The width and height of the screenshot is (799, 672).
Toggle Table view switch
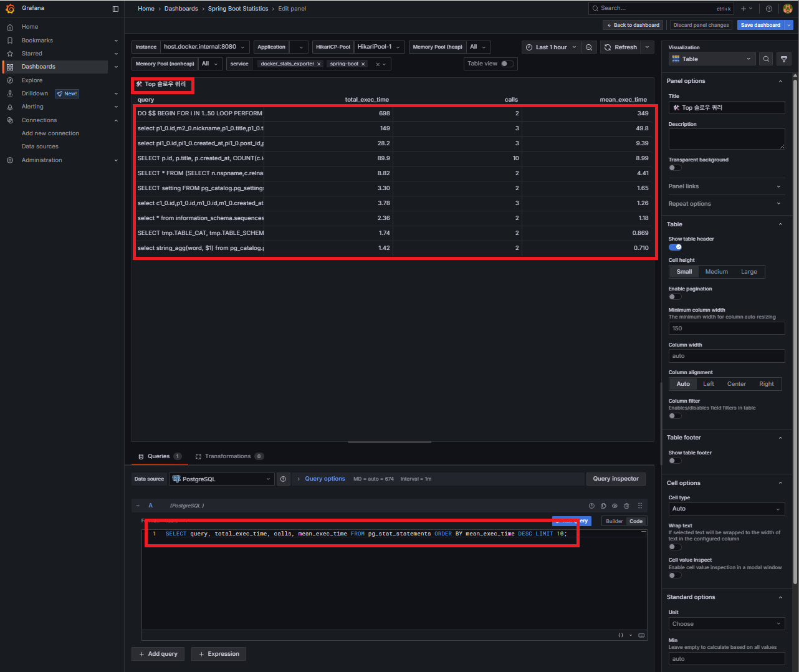pyautogui.click(x=507, y=64)
